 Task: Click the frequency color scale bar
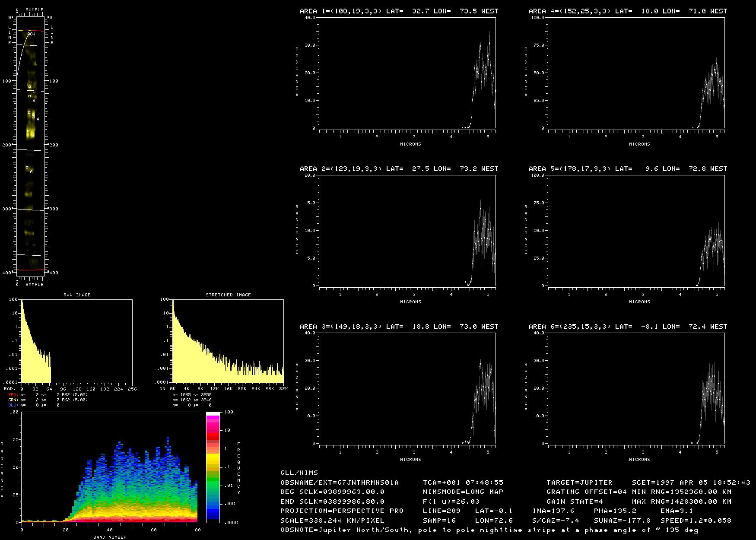coord(213,467)
